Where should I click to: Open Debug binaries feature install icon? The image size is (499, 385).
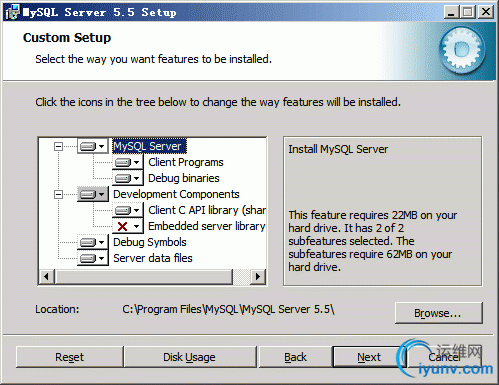pos(128,178)
